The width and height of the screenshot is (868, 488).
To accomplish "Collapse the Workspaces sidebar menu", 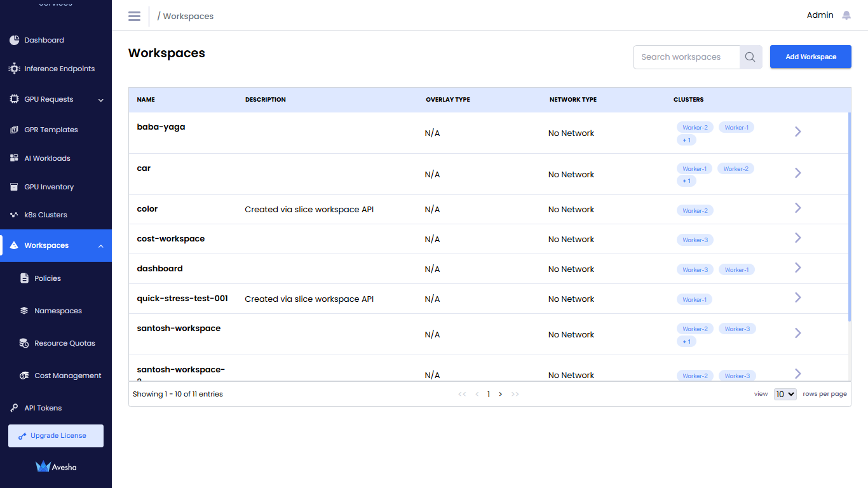I will coord(100,246).
